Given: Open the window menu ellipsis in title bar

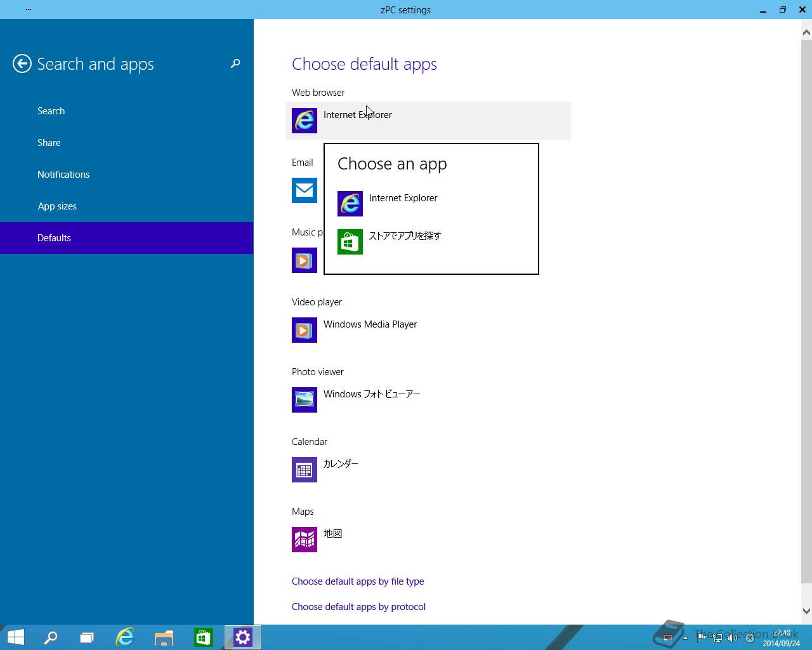Looking at the screenshot, I should tap(29, 10).
